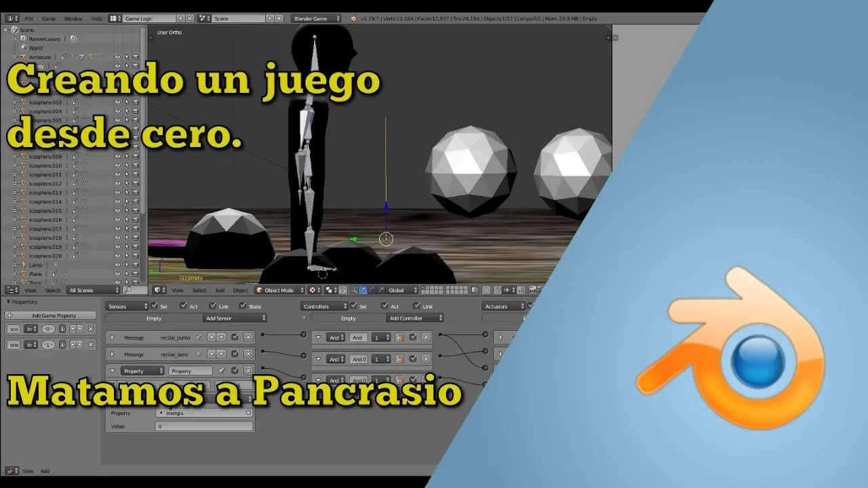This screenshot has height=488, width=868.
Task: Toggle the Sensors Sel checkbox
Action: [x=155, y=306]
